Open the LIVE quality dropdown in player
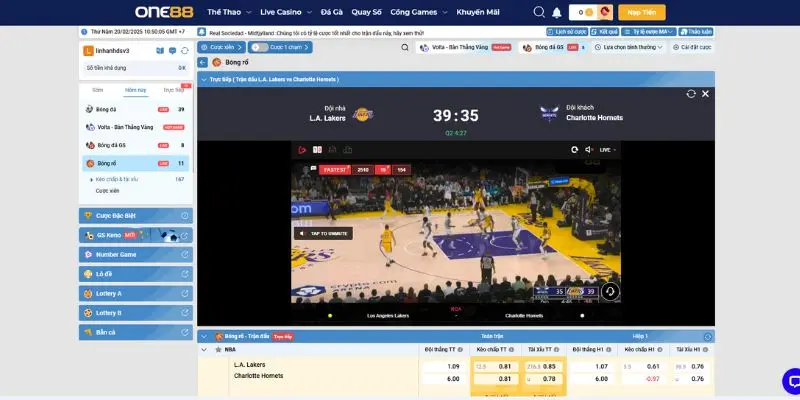This screenshot has height=400, width=800. 608,150
